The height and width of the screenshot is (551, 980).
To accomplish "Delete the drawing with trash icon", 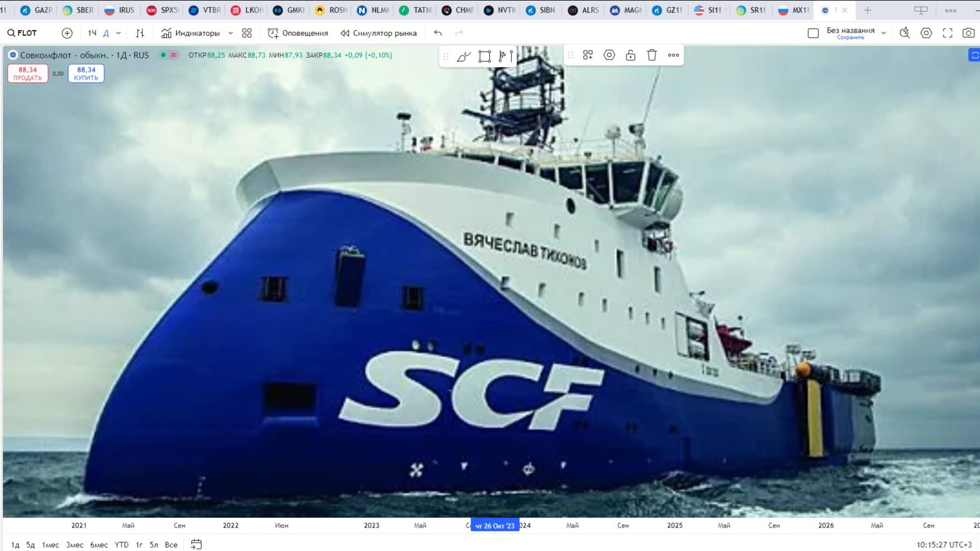I will click(x=652, y=55).
